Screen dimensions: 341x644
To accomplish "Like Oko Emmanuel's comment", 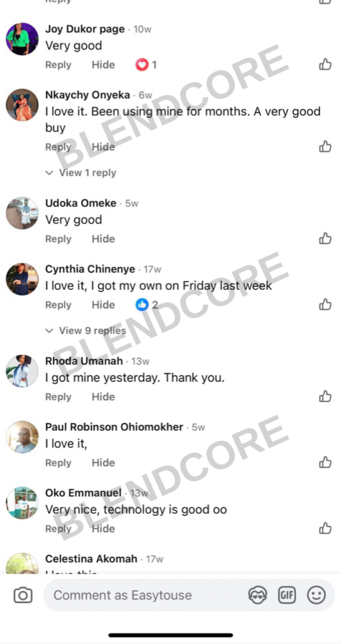I will point(325,528).
